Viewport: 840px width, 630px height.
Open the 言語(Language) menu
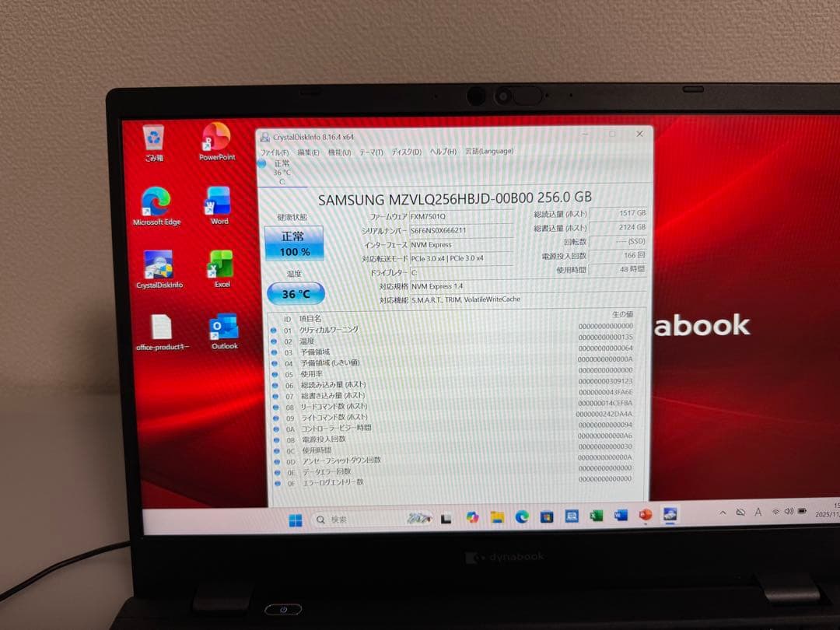coord(489,151)
